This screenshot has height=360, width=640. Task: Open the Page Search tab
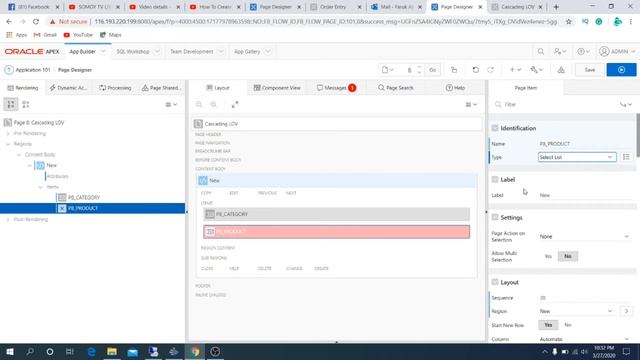click(x=396, y=88)
